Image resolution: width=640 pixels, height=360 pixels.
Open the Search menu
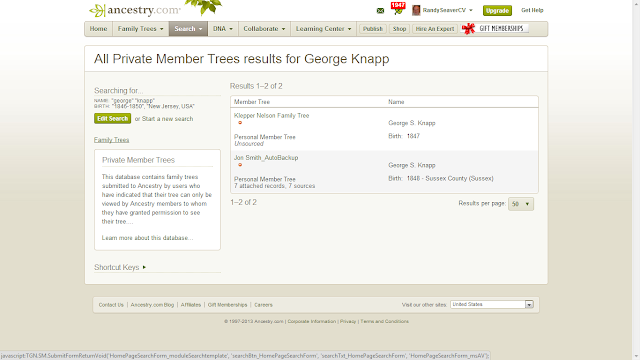tap(188, 29)
